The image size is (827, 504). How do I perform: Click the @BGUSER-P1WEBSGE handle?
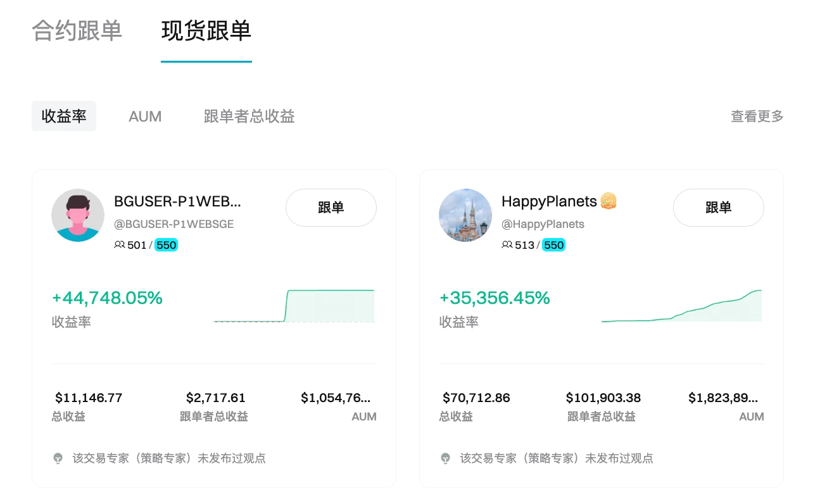coord(174,224)
